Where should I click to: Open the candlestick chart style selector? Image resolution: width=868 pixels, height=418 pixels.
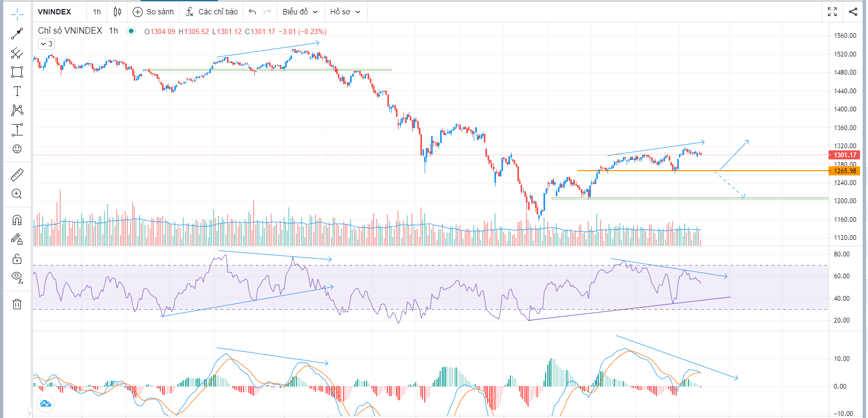(117, 12)
